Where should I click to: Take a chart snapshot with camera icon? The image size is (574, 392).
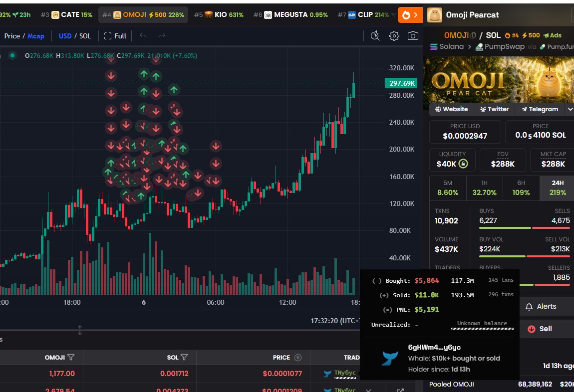click(413, 36)
